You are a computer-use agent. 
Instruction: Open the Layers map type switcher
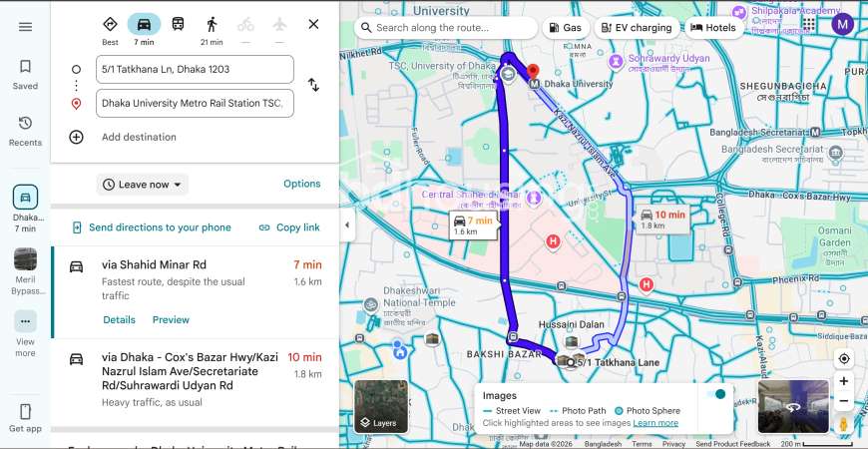[381, 406]
